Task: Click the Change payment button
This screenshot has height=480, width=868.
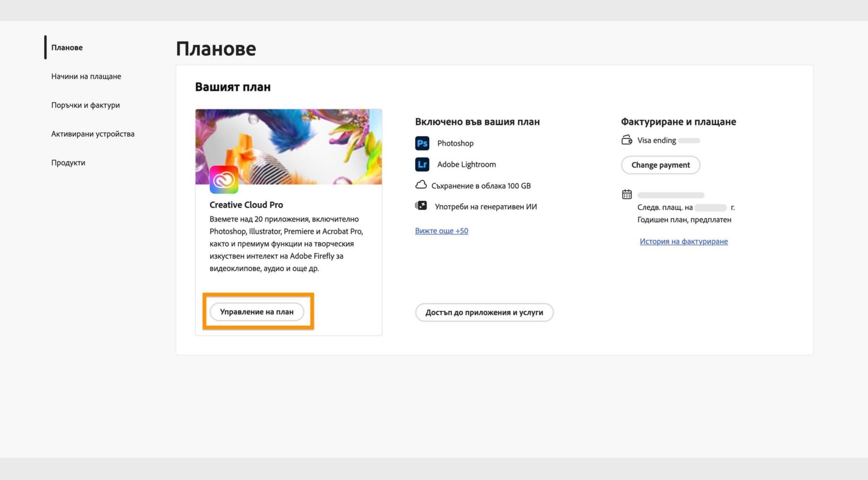Action: tap(660, 165)
